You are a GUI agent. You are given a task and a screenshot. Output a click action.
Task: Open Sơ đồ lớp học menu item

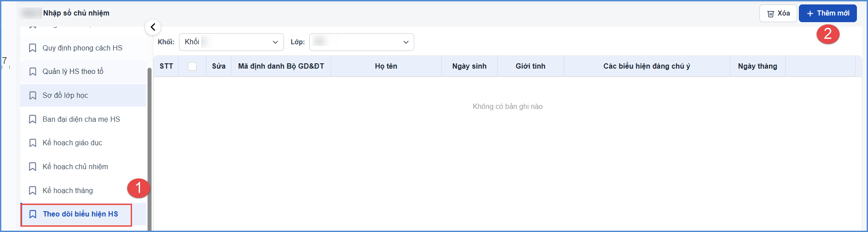pos(83,96)
